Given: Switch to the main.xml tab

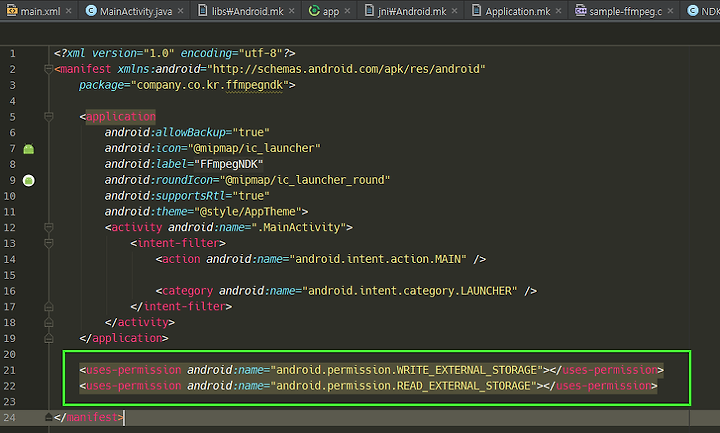Looking at the screenshot, I should (x=39, y=11).
